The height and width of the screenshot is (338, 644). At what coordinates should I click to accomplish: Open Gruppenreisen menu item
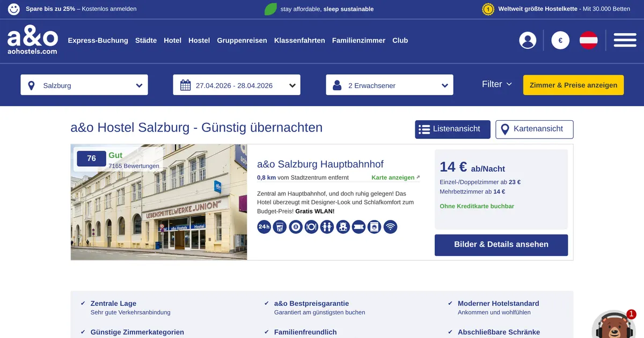click(242, 40)
